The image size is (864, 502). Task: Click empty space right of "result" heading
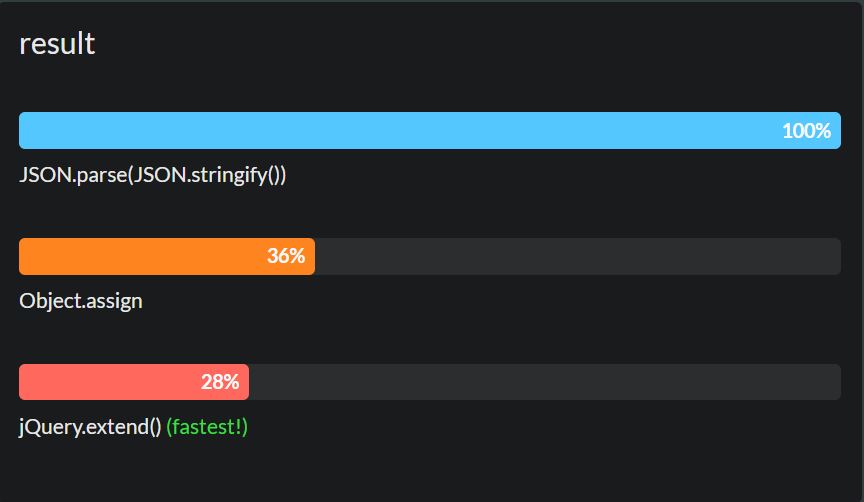tap(450, 44)
